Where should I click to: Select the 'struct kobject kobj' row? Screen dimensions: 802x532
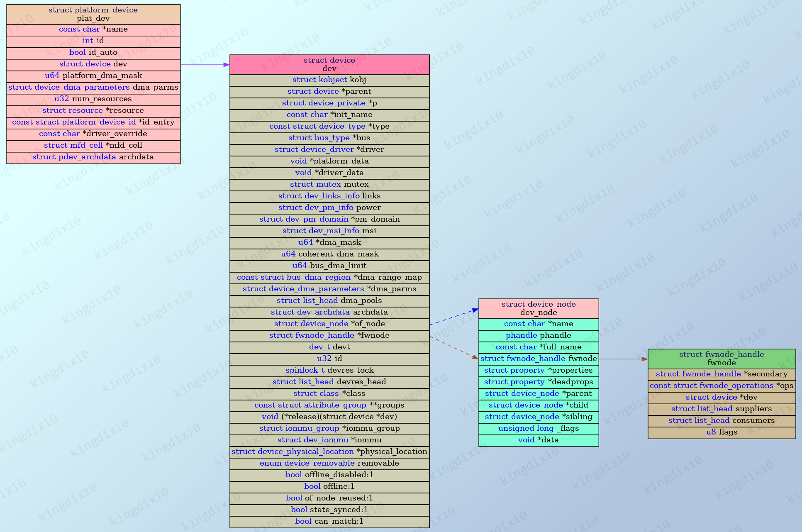pos(329,81)
